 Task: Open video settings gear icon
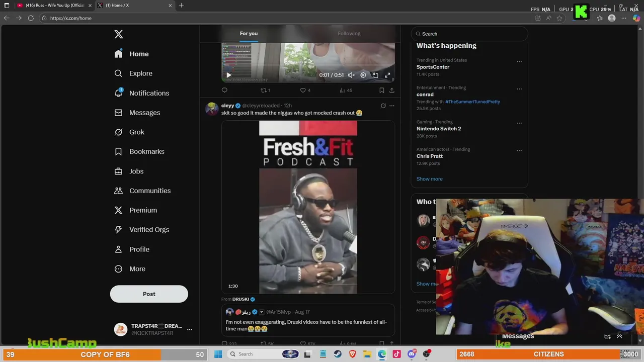click(x=363, y=75)
